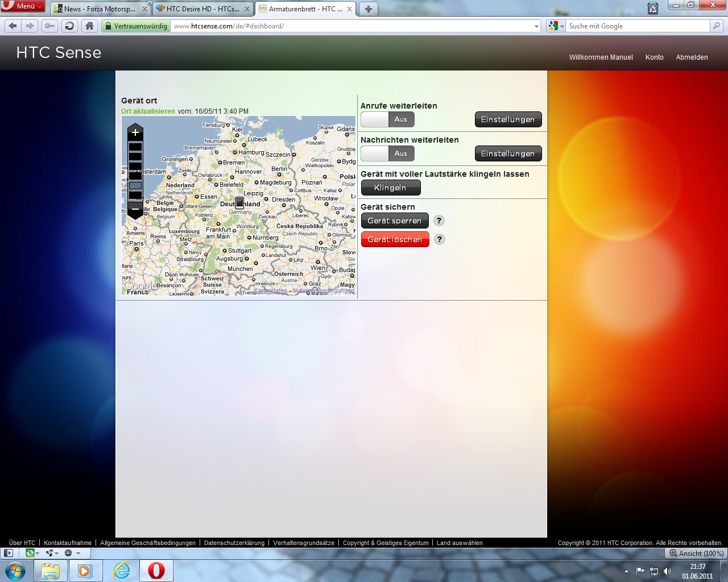Toggle the Anrufe weiterleiten switch

[x=387, y=119]
